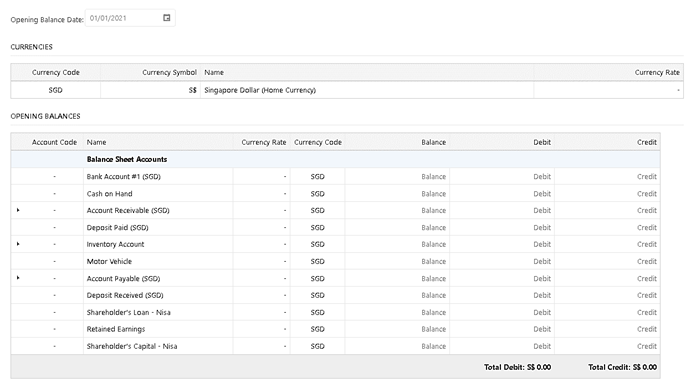Click the Total Credit: S$ 0.00 summary

(x=622, y=367)
